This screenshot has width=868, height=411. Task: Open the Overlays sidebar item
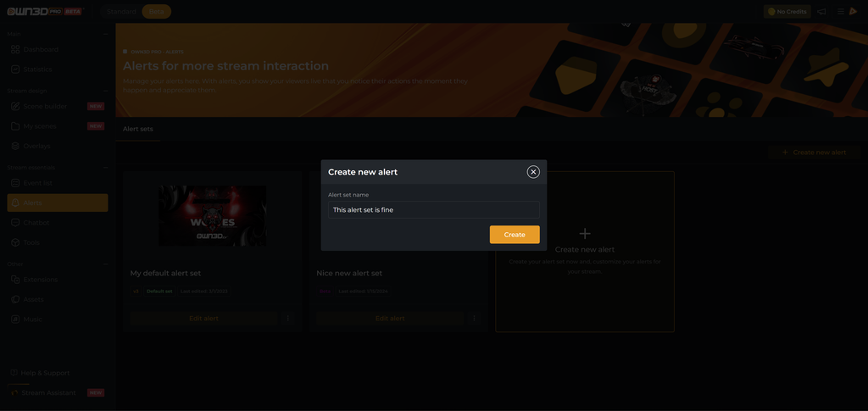(36, 146)
